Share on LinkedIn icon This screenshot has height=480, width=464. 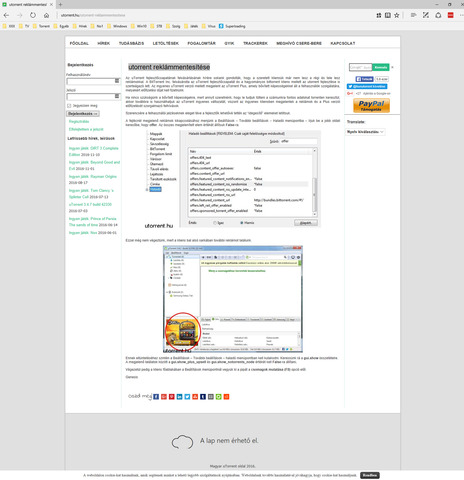(x=180, y=397)
